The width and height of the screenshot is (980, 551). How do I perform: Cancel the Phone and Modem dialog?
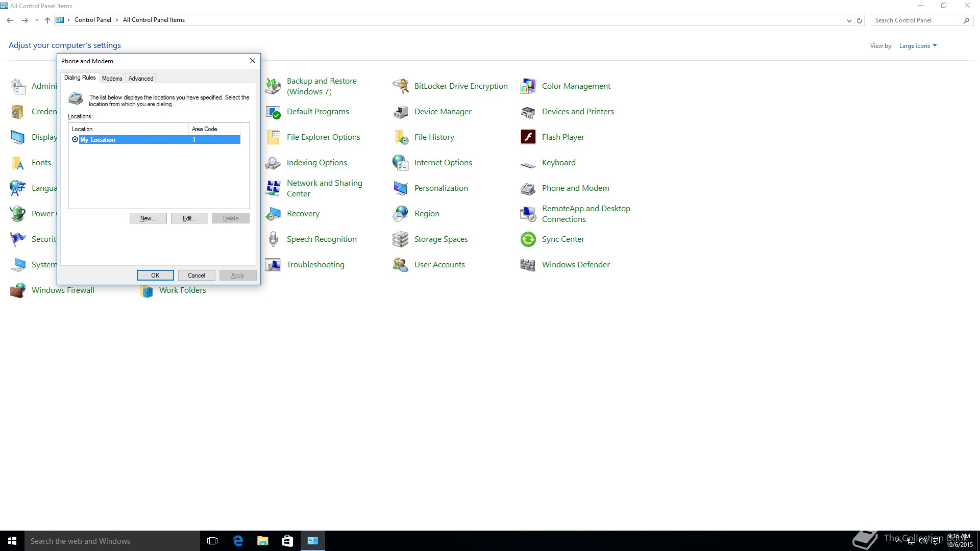click(x=197, y=275)
